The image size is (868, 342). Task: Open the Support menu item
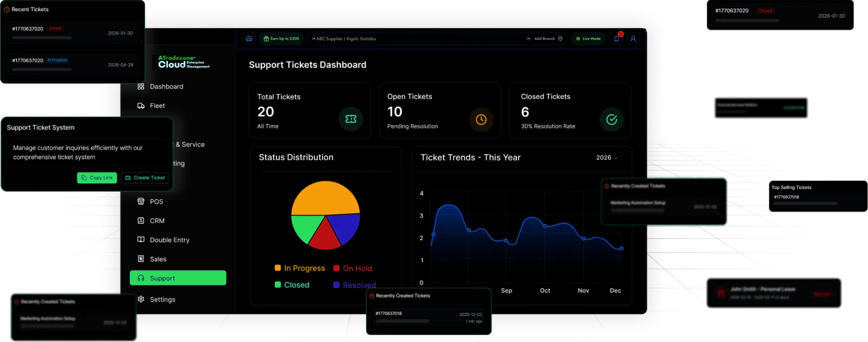click(x=178, y=278)
